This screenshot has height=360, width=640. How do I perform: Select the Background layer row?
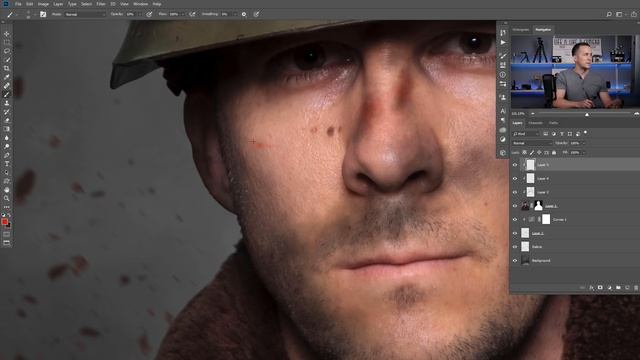(x=576, y=260)
